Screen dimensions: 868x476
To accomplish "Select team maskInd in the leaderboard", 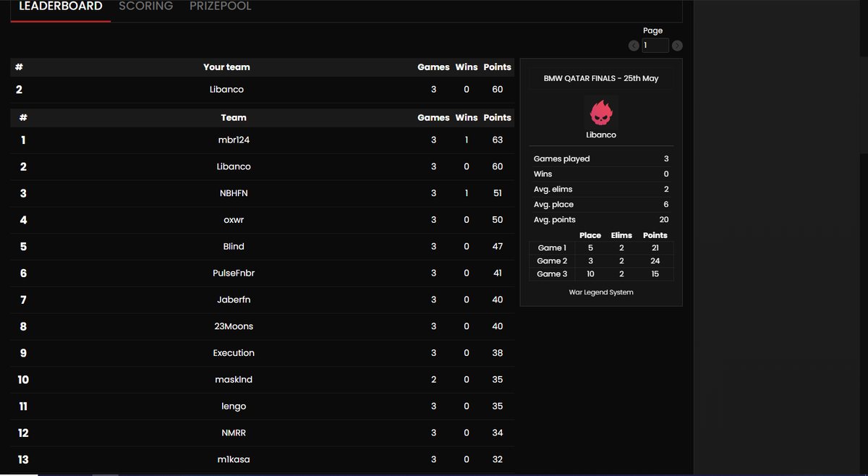I will (263, 380).
